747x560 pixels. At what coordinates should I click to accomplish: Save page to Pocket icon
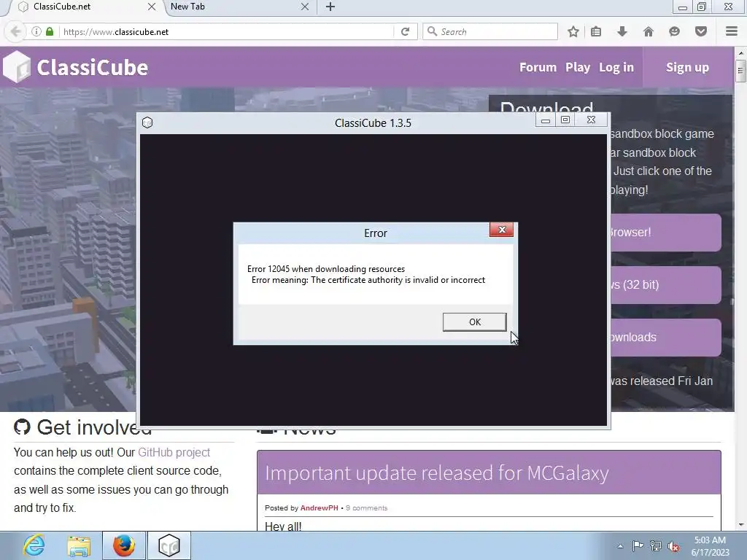701,32
